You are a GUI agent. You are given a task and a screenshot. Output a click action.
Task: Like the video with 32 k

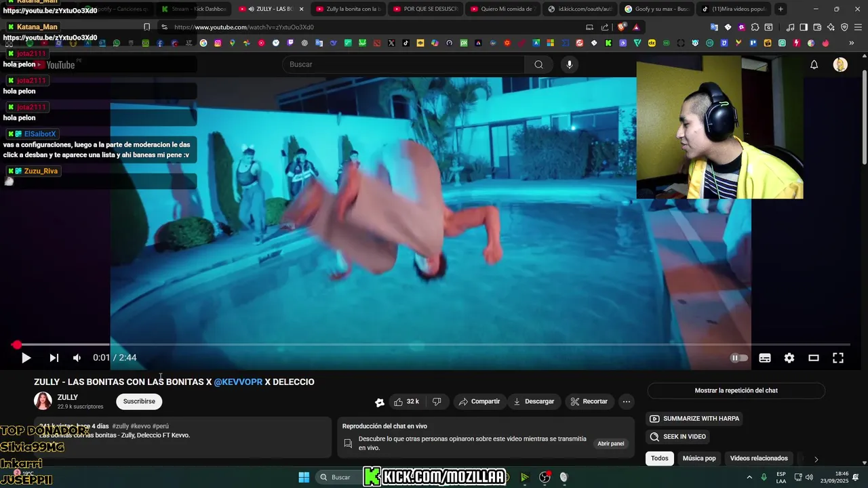406,401
